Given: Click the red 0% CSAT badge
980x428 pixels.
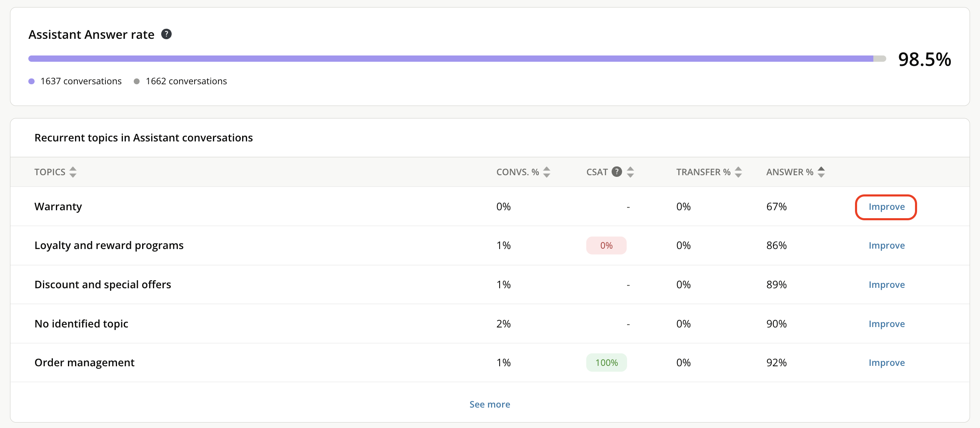Looking at the screenshot, I should click(606, 246).
